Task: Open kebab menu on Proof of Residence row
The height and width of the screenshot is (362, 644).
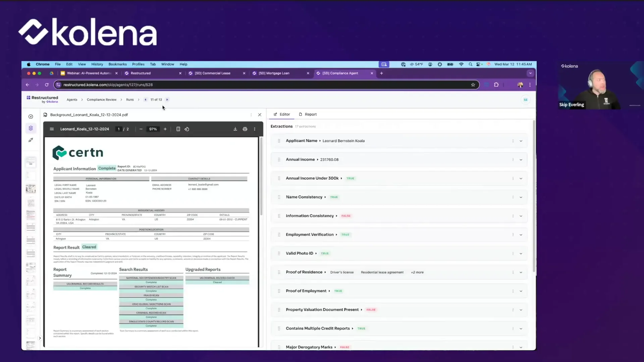Action: coord(513,272)
